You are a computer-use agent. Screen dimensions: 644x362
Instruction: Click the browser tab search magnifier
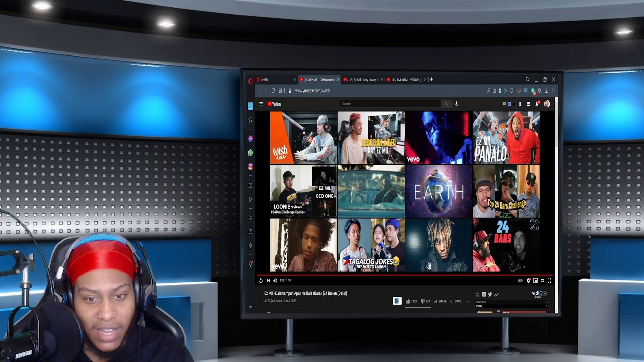pos(527,79)
